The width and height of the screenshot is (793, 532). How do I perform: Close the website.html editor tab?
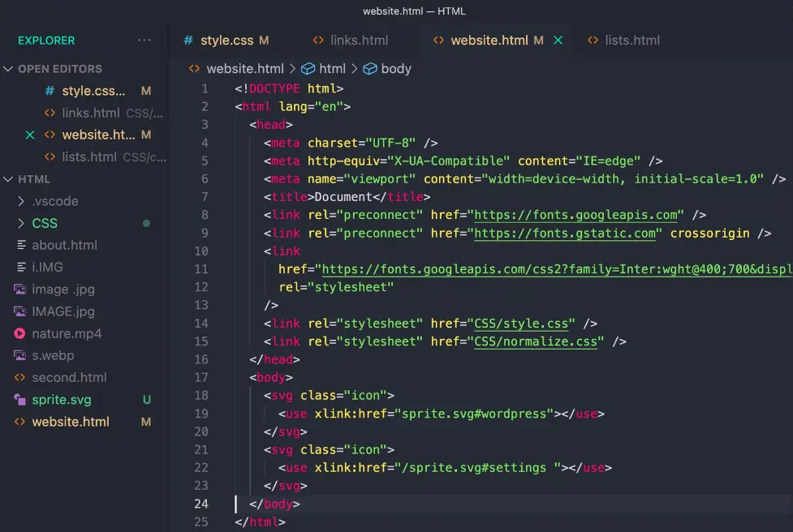558,41
